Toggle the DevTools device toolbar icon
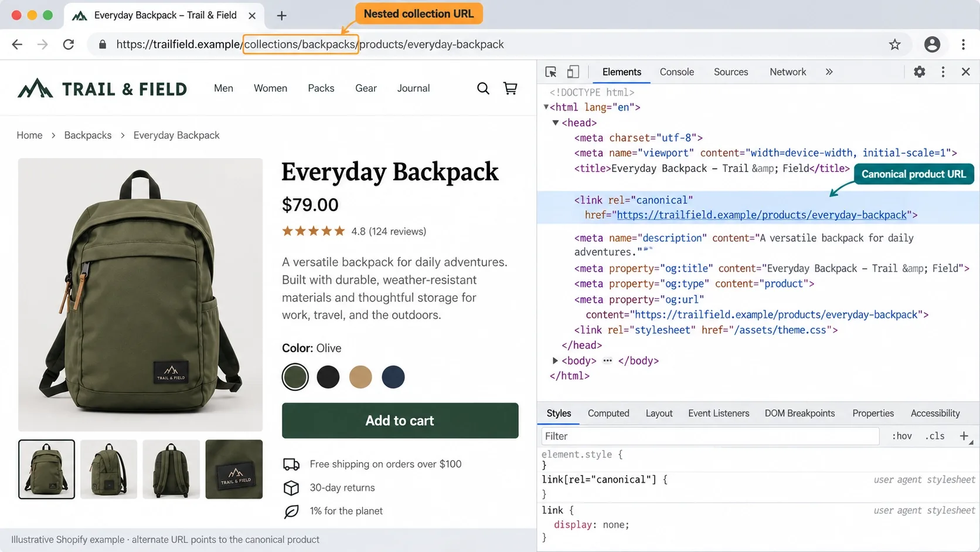980x552 pixels. [x=573, y=72]
